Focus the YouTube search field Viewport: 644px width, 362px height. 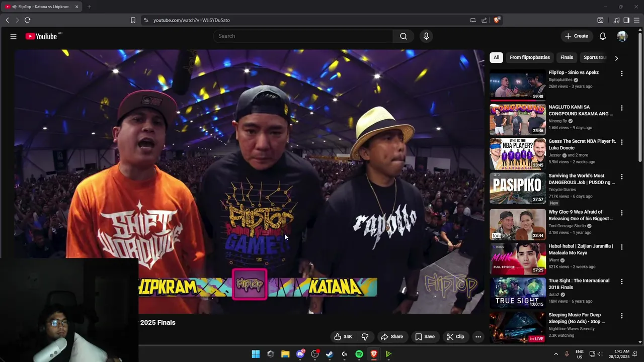click(x=303, y=36)
